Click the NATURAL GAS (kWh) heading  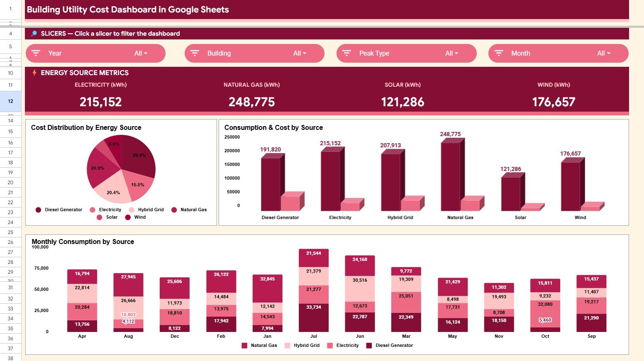click(251, 85)
